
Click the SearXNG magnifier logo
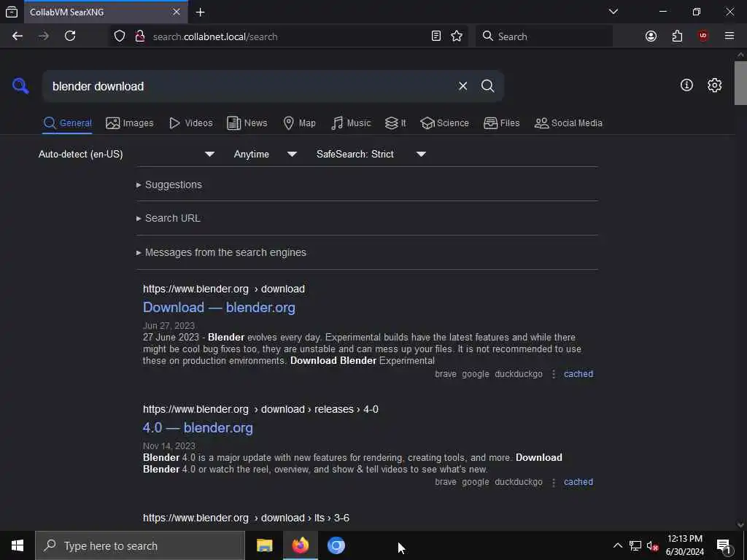point(20,86)
